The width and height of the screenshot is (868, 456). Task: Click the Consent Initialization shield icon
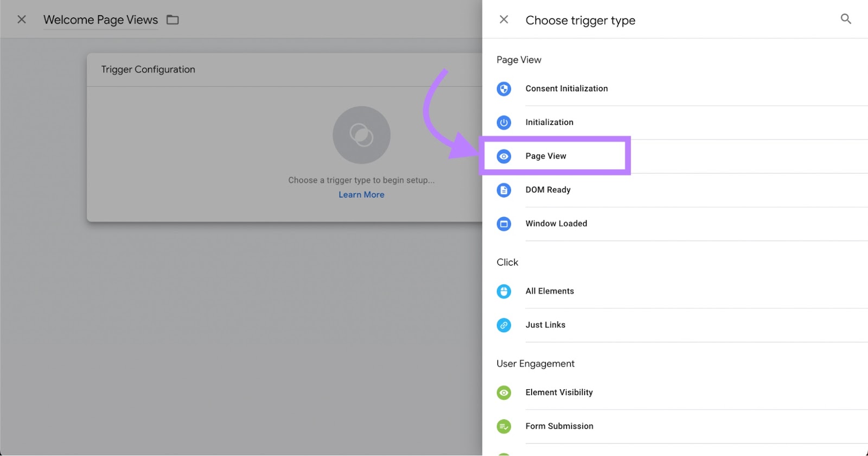click(x=503, y=89)
